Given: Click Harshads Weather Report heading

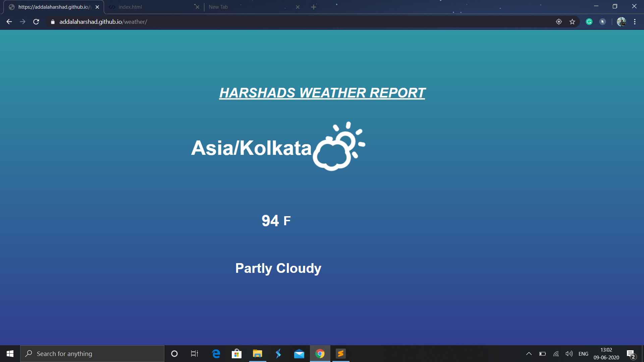Looking at the screenshot, I should tap(322, 93).
